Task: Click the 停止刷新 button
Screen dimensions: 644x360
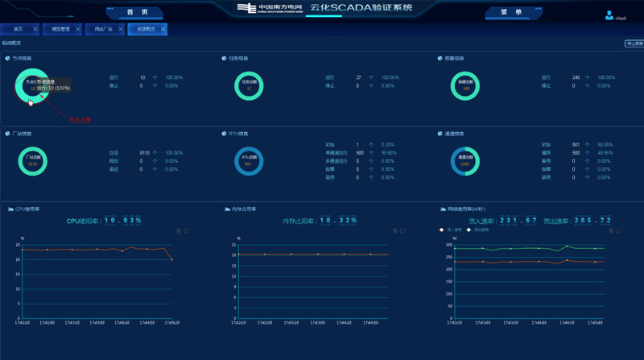Action: pos(634,43)
